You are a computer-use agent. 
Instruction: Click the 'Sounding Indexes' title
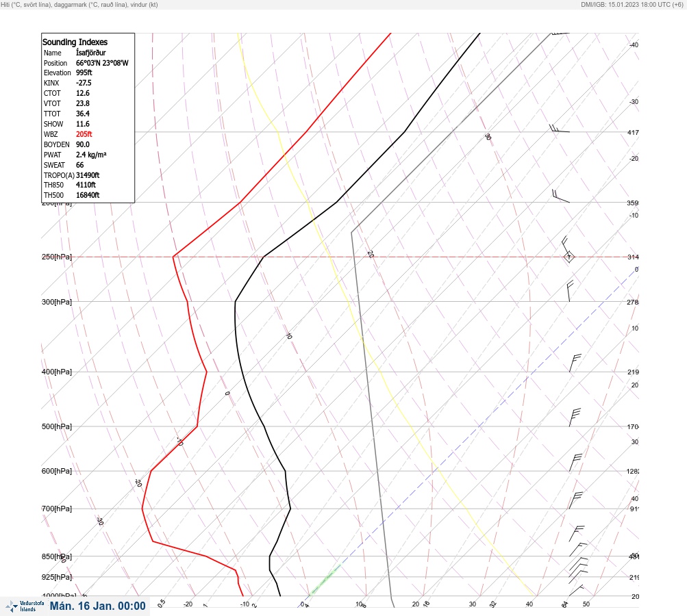click(x=75, y=42)
